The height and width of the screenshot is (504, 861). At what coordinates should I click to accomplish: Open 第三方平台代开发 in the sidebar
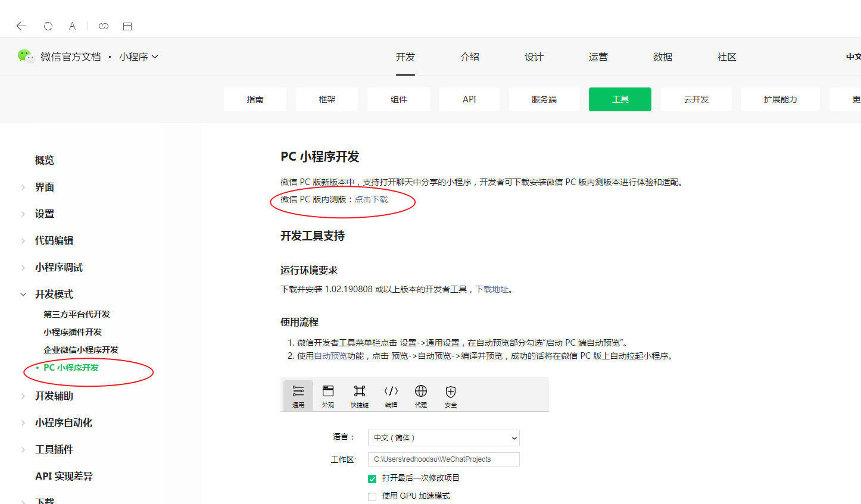click(x=77, y=314)
